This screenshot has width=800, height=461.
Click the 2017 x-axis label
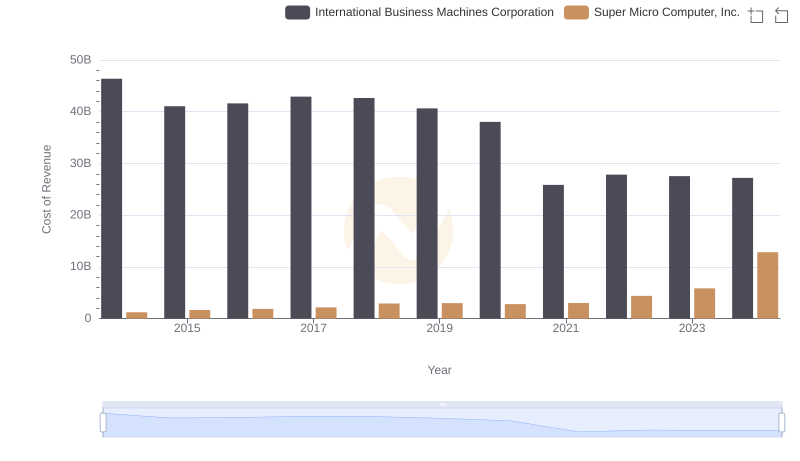pyautogui.click(x=313, y=328)
